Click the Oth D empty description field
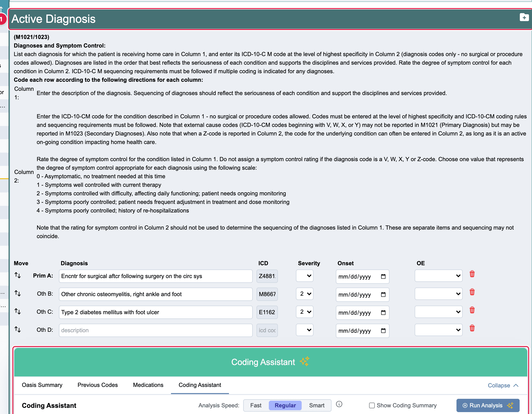Viewport: 532px width, 414px height. 156,330
